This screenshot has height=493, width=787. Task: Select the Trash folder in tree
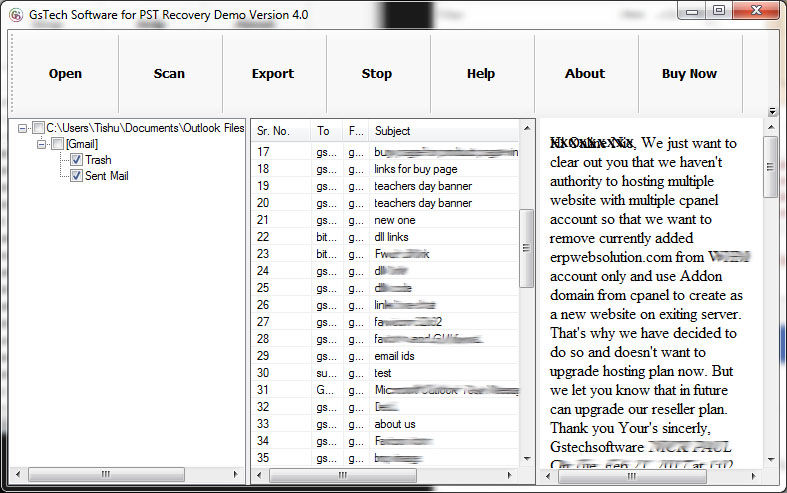(x=98, y=160)
